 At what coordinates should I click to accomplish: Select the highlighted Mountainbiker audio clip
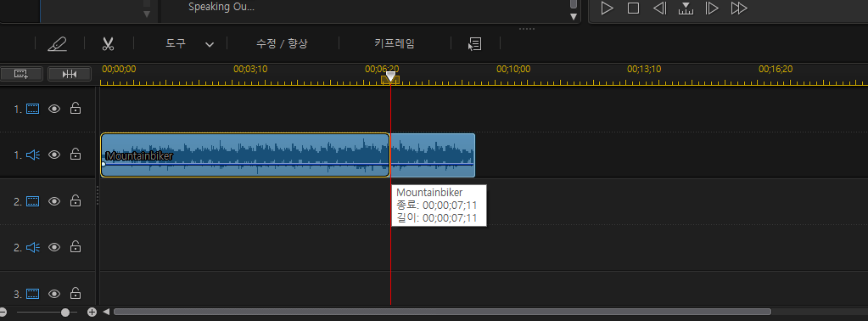pyautogui.click(x=245, y=155)
